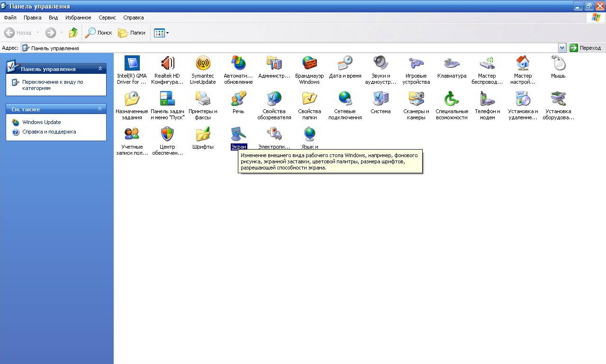Open the Файл menu
The height and width of the screenshot is (364, 606).
(10, 18)
